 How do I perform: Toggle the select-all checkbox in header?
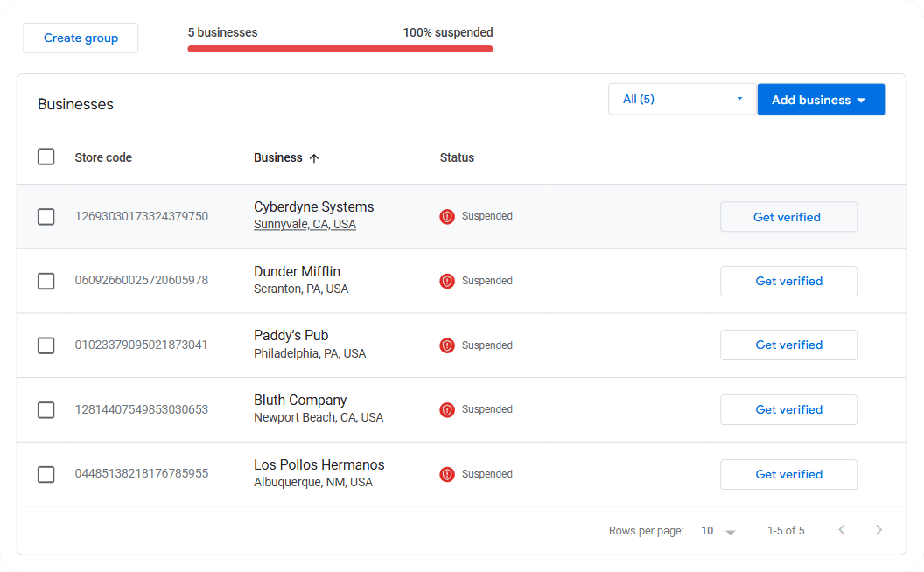[46, 157]
